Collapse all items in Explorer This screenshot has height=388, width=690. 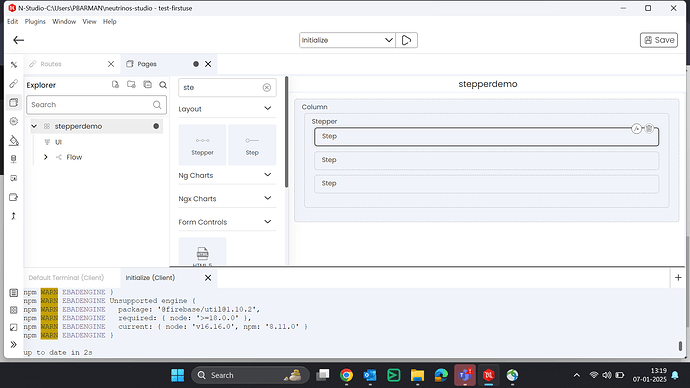(x=147, y=84)
